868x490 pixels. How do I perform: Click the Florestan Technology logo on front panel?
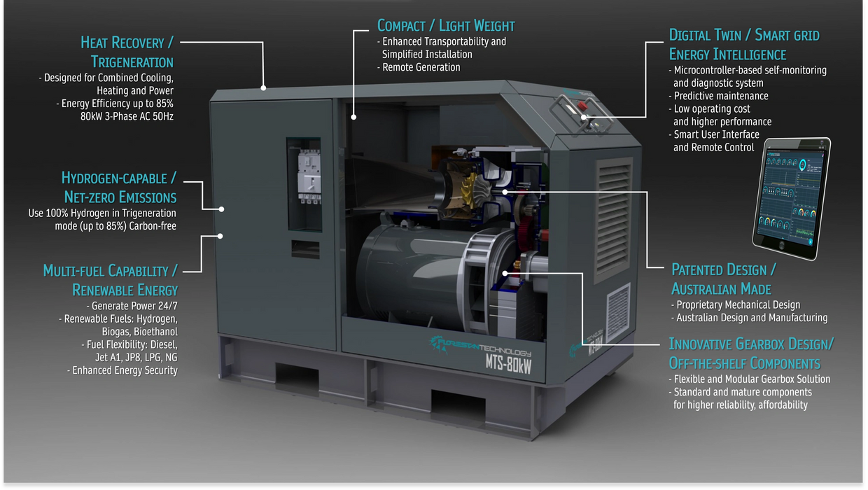pyautogui.click(x=480, y=346)
